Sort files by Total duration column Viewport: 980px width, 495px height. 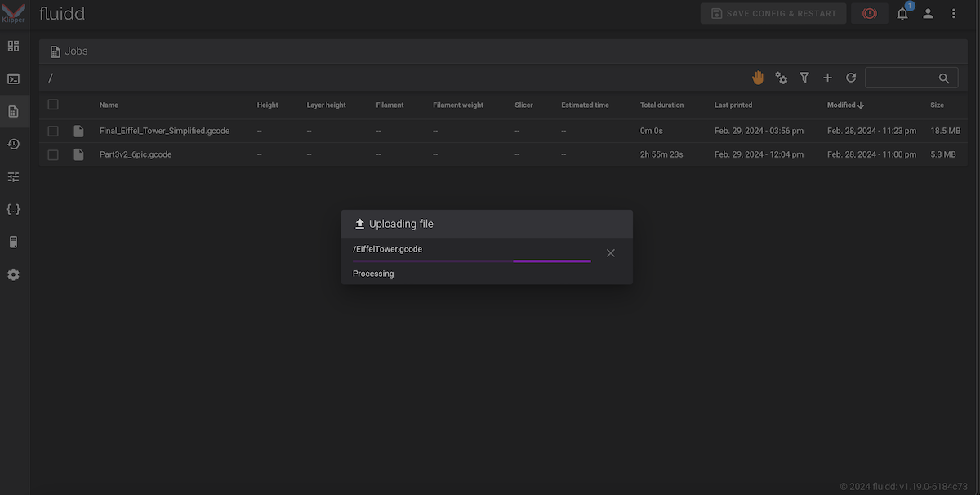pyautogui.click(x=661, y=105)
